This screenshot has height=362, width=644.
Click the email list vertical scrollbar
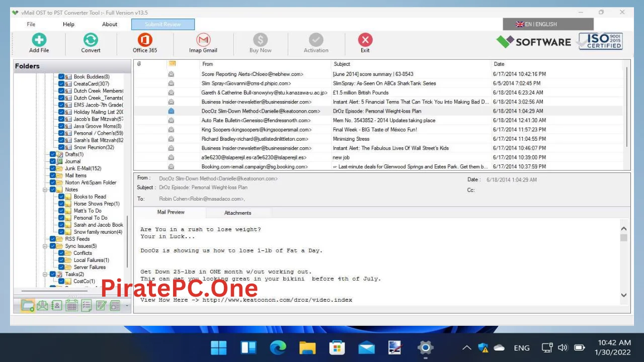pos(627,107)
